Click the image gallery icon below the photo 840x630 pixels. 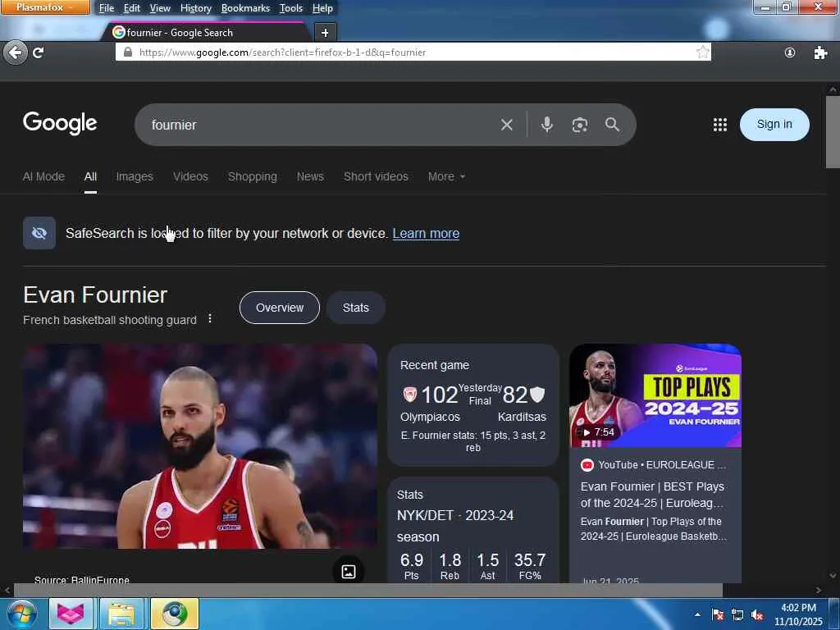point(348,571)
